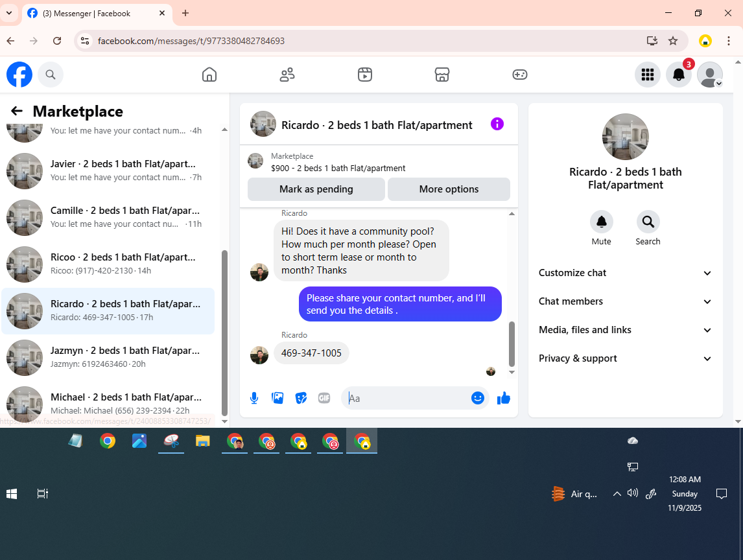Open the Marketplace storefront icon
Image resolution: width=743 pixels, height=560 pixels.
tap(442, 75)
